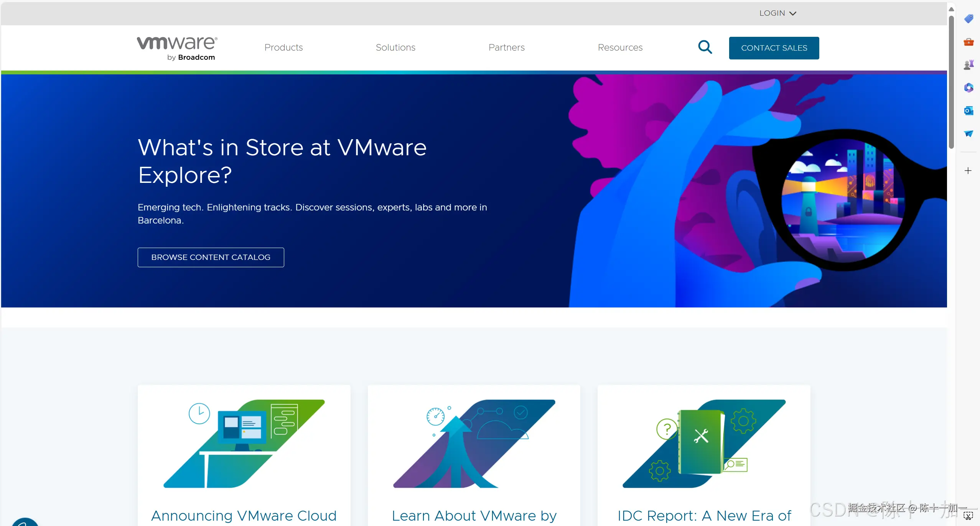The width and height of the screenshot is (980, 526).
Task: Click the search magnifier icon
Action: pyautogui.click(x=705, y=48)
